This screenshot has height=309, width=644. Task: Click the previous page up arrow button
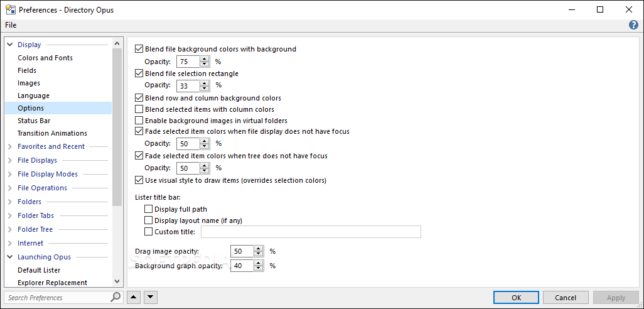click(x=134, y=297)
